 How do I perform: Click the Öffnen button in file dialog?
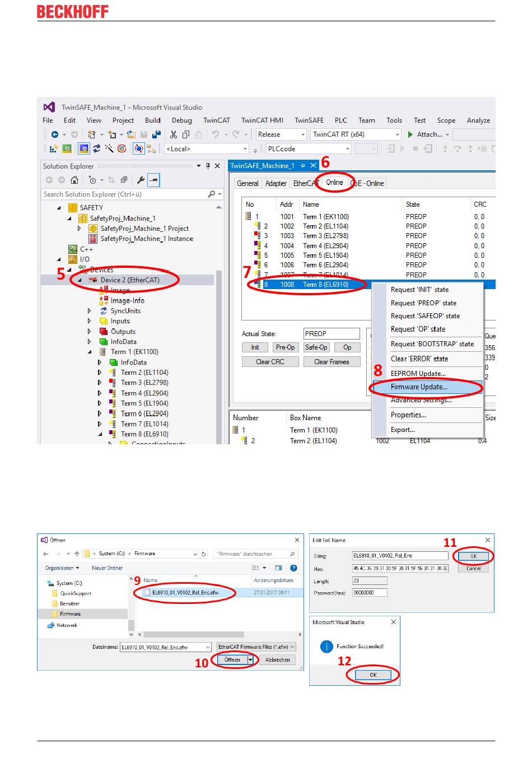point(232,660)
